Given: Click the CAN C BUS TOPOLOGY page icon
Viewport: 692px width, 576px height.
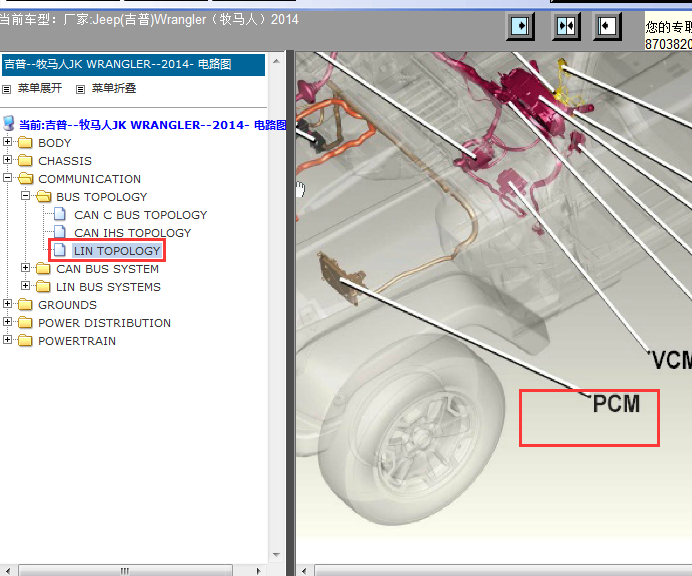Looking at the screenshot, I should click(60, 214).
